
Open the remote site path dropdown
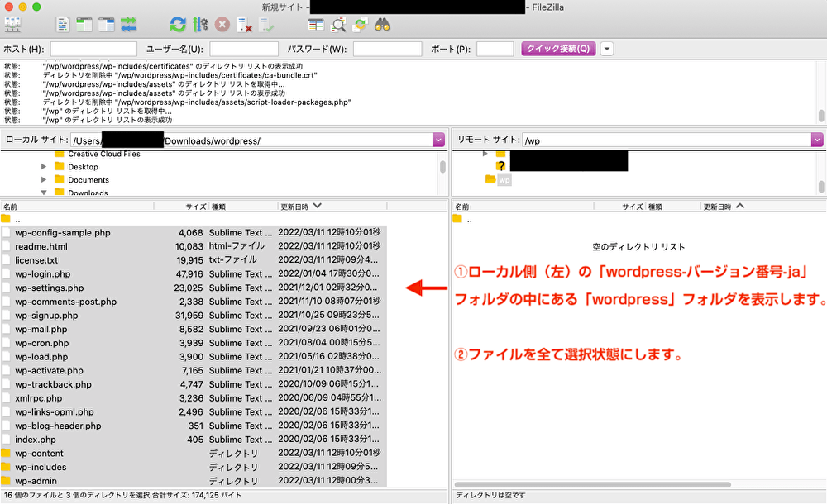point(817,140)
